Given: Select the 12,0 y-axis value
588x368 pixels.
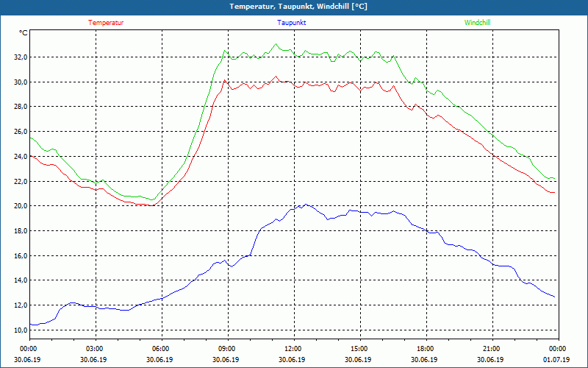Looking at the screenshot, I should point(21,305).
